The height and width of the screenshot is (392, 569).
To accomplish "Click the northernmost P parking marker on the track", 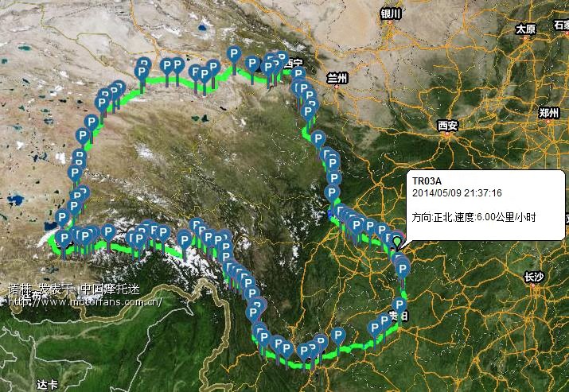I will pyautogui.click(x=234, y=55).
